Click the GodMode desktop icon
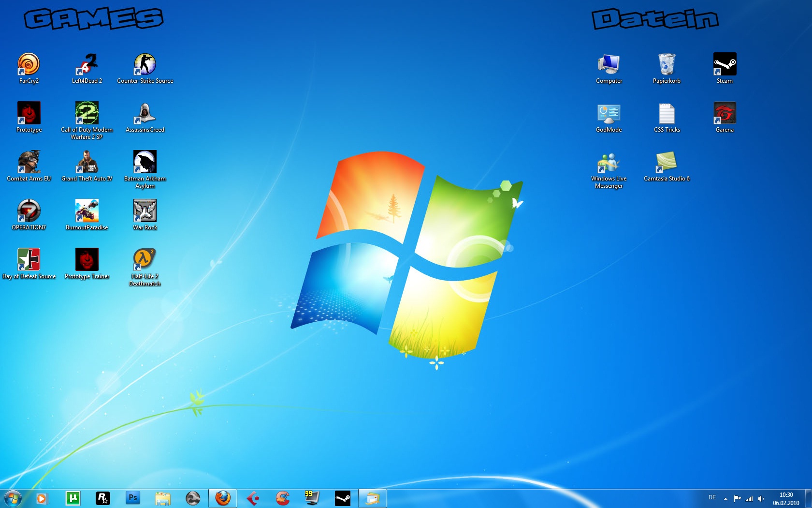This screenshot has width=812, height=508. 609,117
